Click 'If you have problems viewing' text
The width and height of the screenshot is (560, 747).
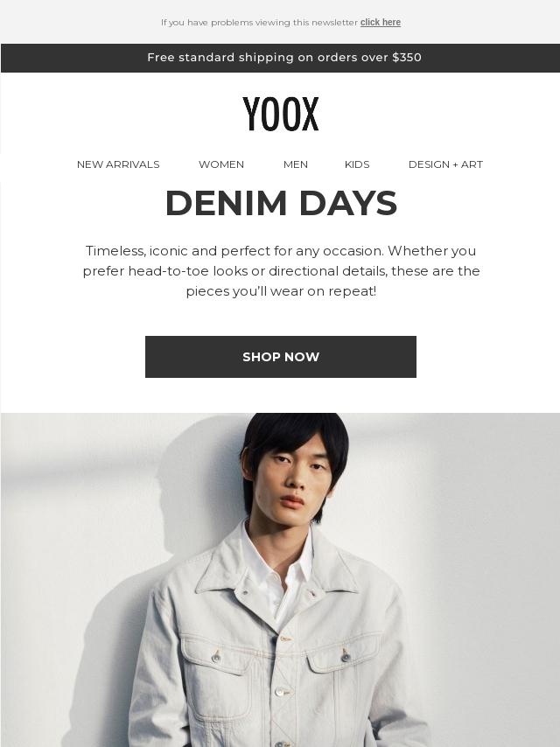click(x=259, y=23)
